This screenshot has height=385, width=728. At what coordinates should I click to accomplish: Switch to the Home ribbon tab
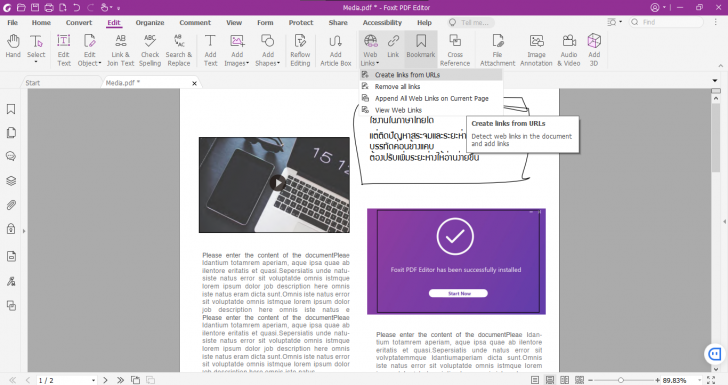coord(41,22)
